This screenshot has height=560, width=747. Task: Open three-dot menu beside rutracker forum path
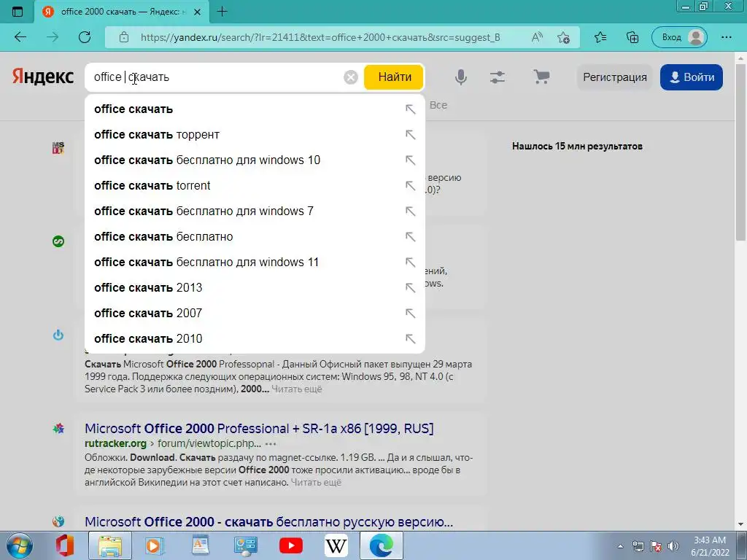271,444
